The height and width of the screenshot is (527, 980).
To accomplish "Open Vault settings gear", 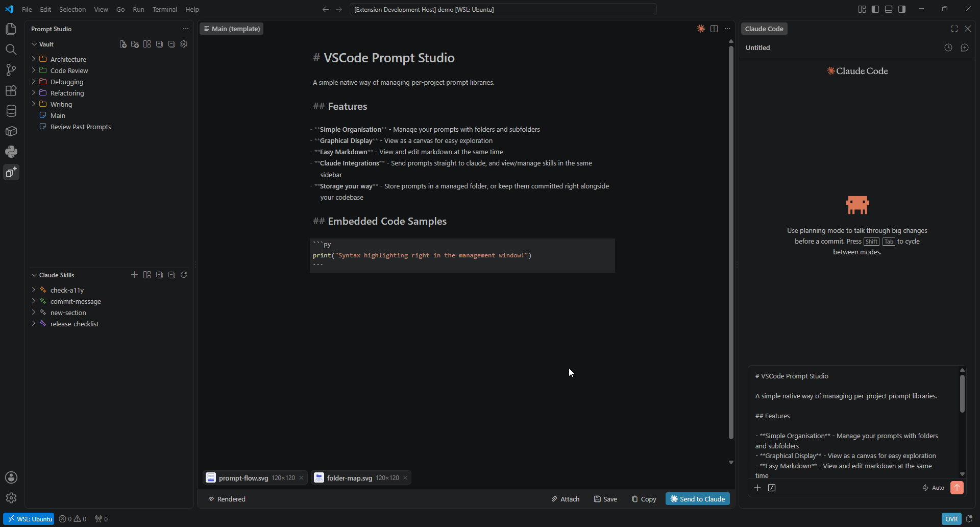I will click(184, 44).
